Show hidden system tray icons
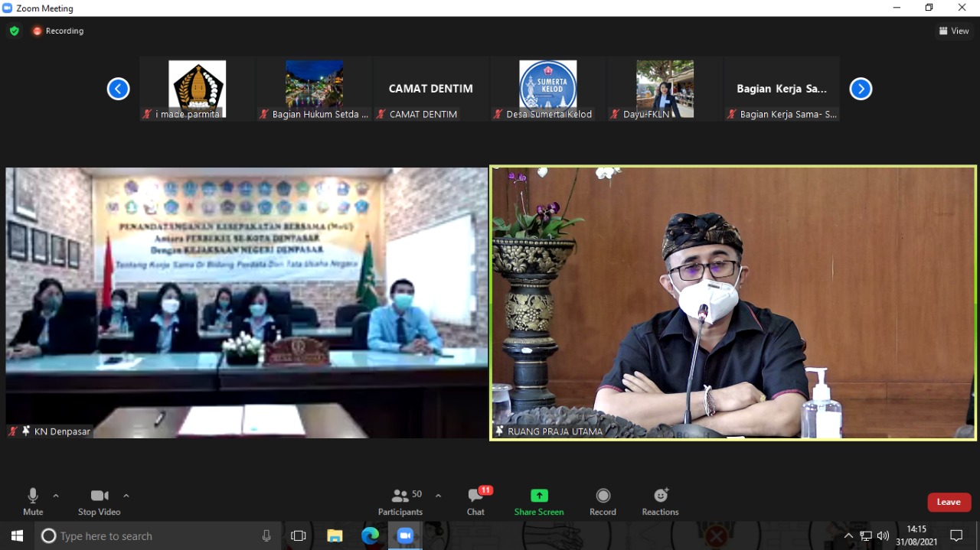 [848, 535]
